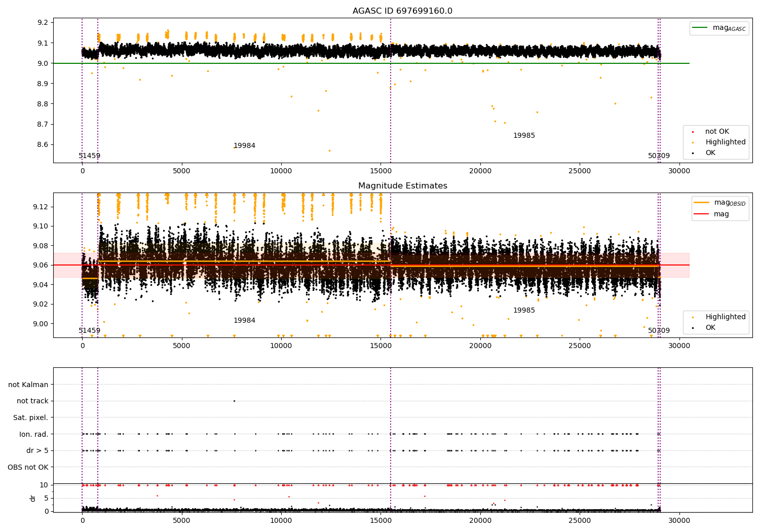Click 19985 label in Magnitude Estimates plot
The image size is (760, 532).
[524, 311]
